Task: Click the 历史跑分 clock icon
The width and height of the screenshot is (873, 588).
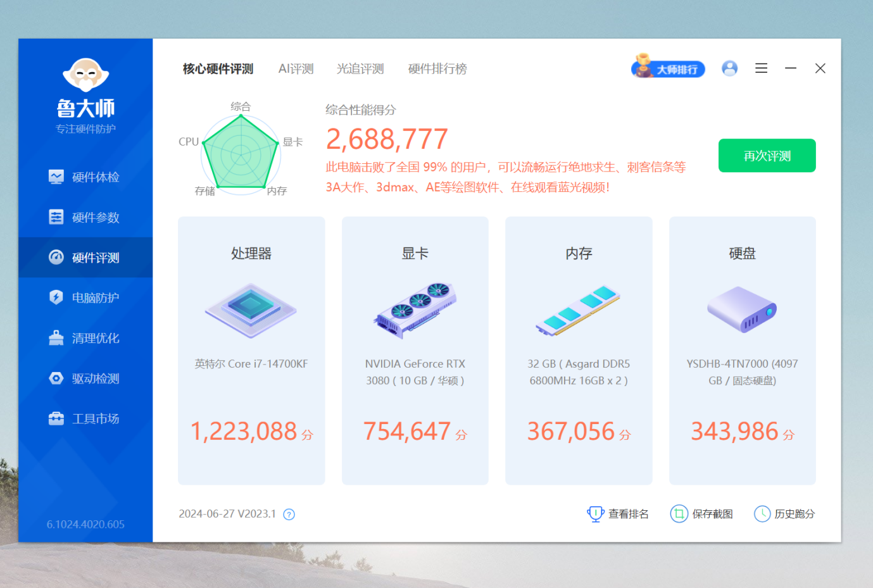Action: pyautogui.click(x=762, y=514)
